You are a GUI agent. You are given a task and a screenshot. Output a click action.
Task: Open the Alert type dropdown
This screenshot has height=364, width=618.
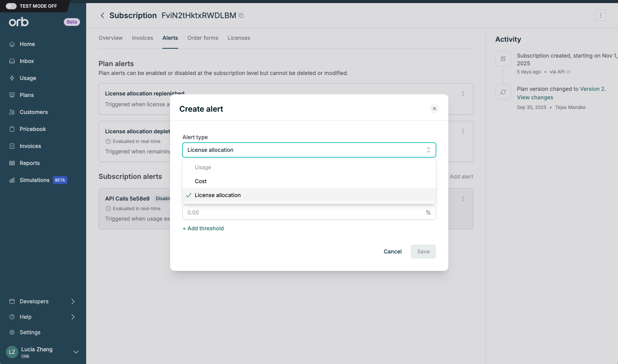[x=309, y=150]
